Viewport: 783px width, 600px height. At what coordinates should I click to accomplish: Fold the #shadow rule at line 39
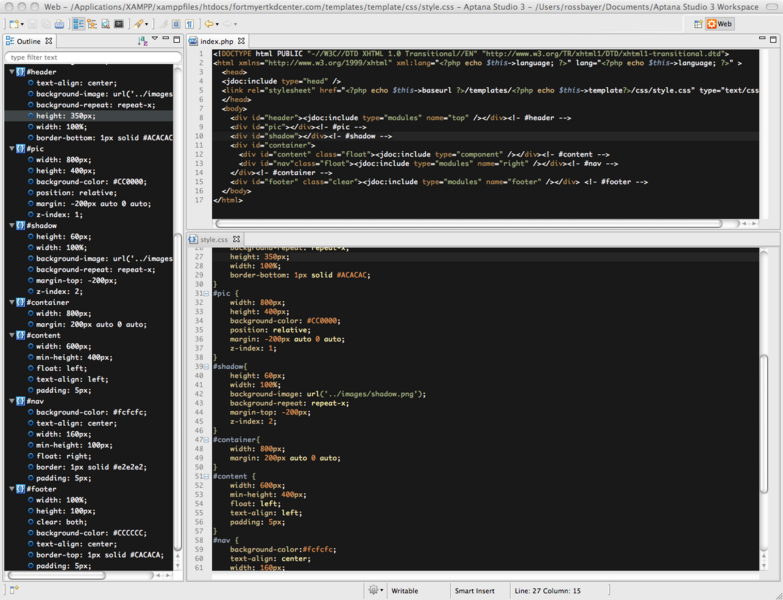[x=206, y=366]
